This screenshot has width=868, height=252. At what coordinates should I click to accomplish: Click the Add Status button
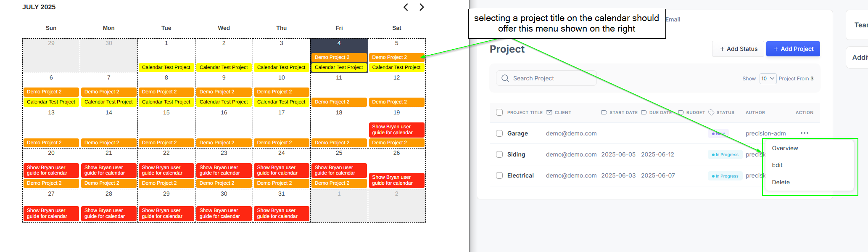[x=739, y=49]
